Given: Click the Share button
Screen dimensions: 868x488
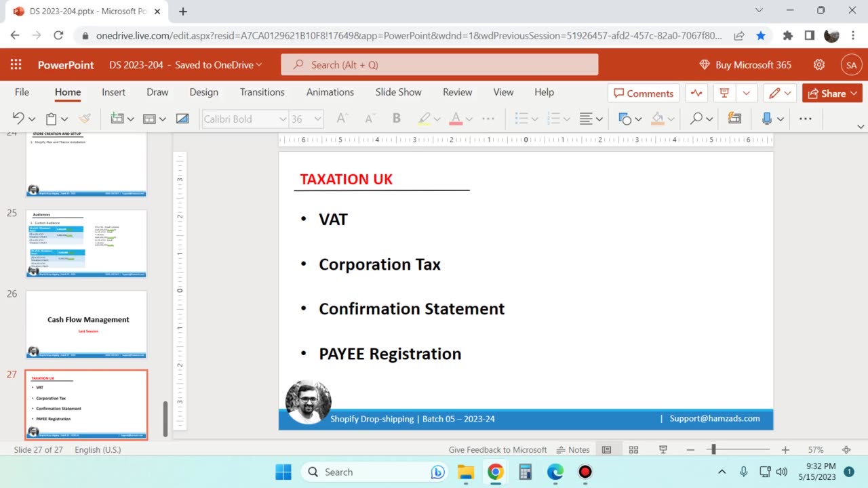Looking at the screenshot, I should (x=831, y=93).
